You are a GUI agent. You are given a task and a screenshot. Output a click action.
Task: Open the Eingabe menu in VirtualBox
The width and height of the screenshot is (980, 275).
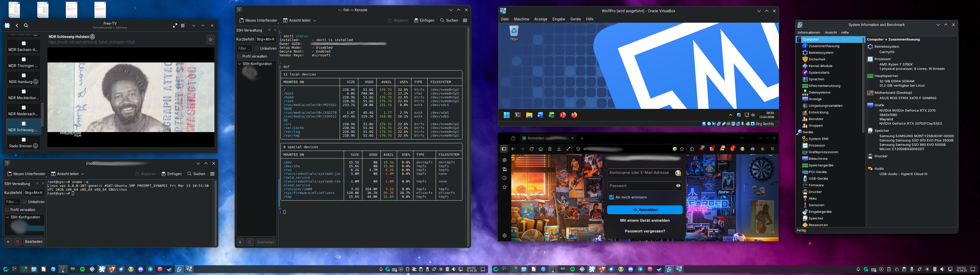tap(558, 19)
